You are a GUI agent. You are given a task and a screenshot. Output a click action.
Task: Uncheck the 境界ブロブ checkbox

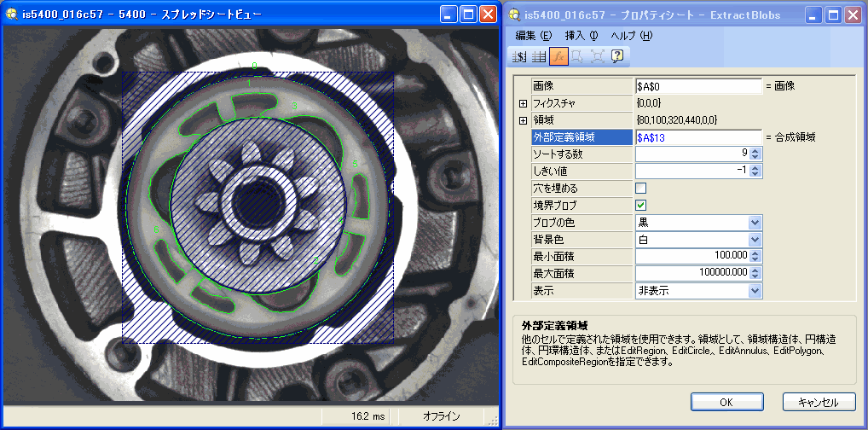(641, 205)
